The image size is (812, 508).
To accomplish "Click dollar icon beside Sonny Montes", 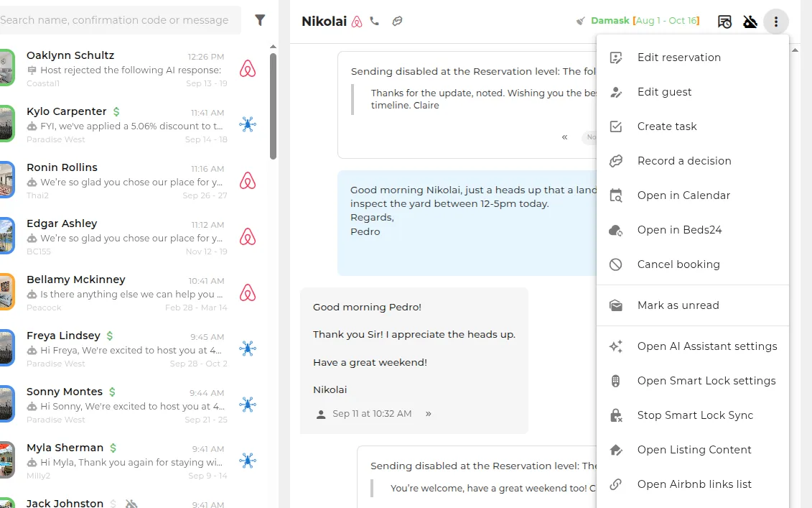I will [x=113, y=392].
